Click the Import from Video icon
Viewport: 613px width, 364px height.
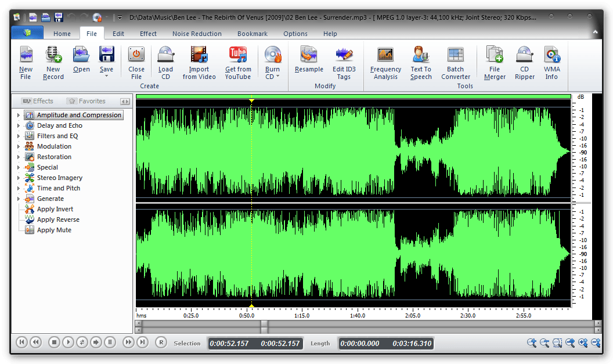[x=199, y=55]
